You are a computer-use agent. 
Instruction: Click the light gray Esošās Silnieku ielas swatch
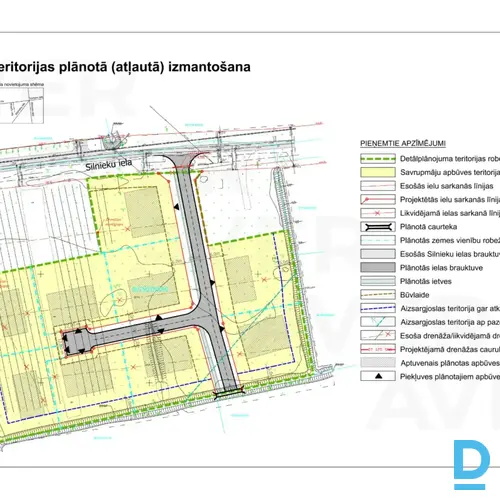pos(378,254)
